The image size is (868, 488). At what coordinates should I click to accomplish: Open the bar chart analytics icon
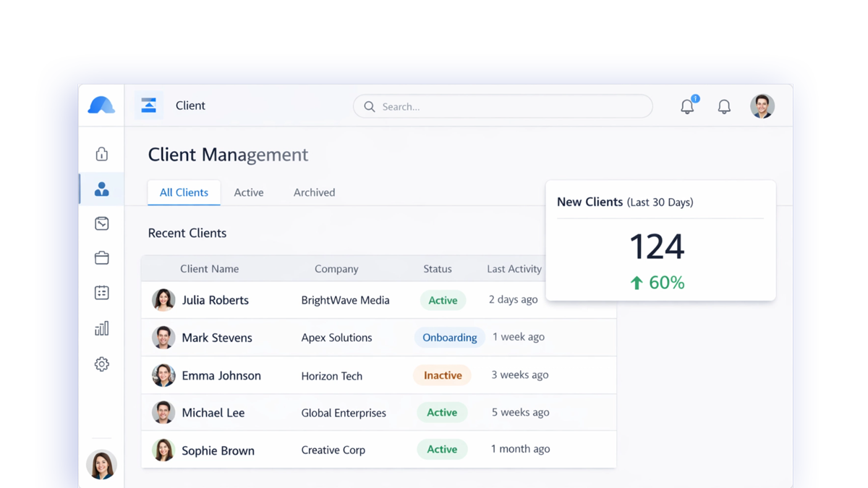pos(101,329)
